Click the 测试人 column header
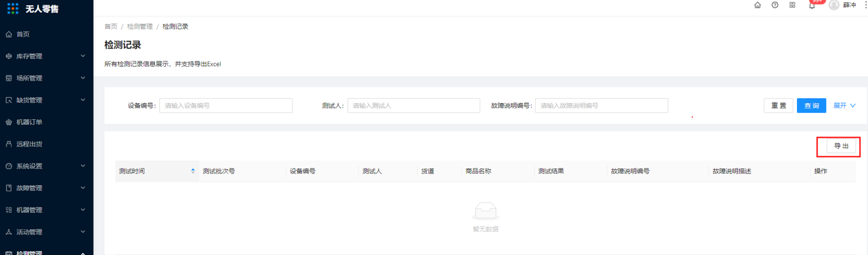 coord(388,171)
